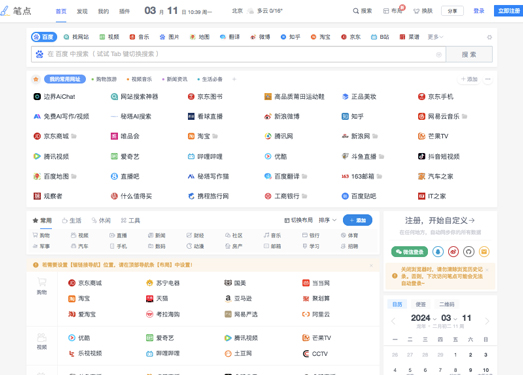The image size is (523, 375).
Task: Click the Weibo login round icon
Action: tap(453, 252)
